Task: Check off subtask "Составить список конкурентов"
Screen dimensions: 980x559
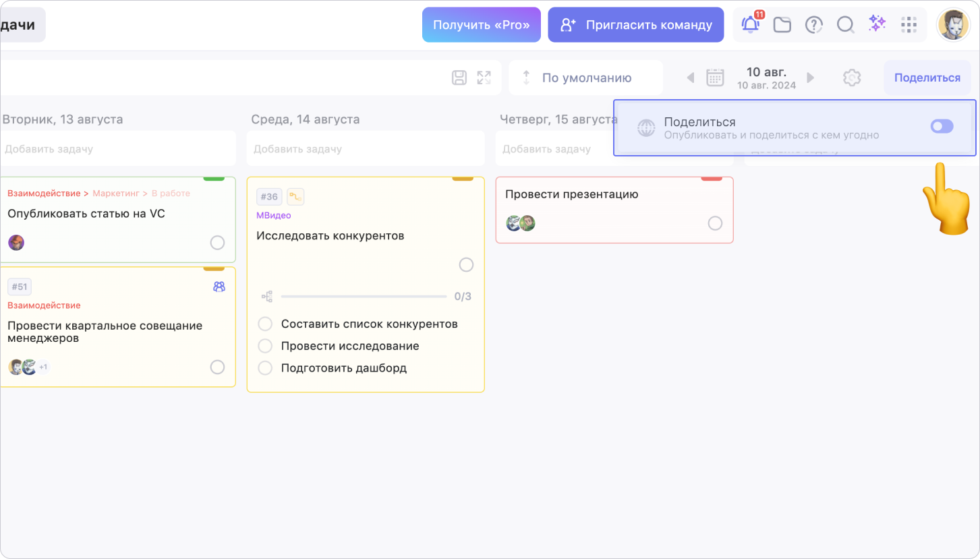Action: (266, 324)
